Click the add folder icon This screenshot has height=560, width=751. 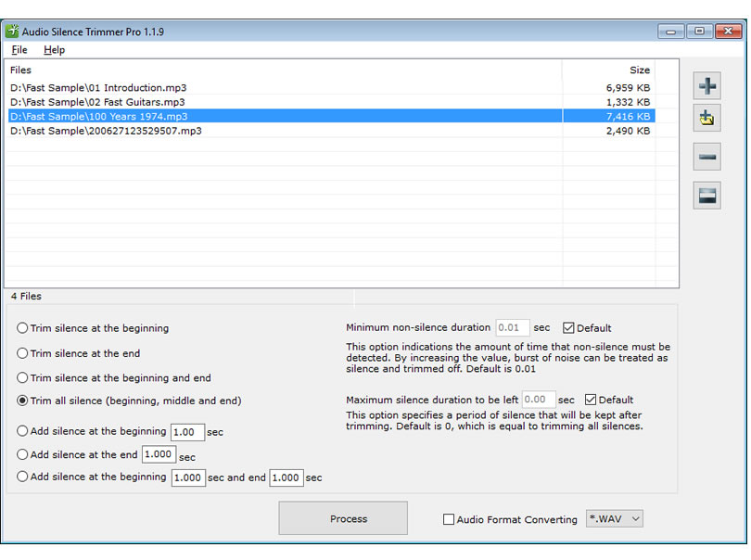click(706, 119)
